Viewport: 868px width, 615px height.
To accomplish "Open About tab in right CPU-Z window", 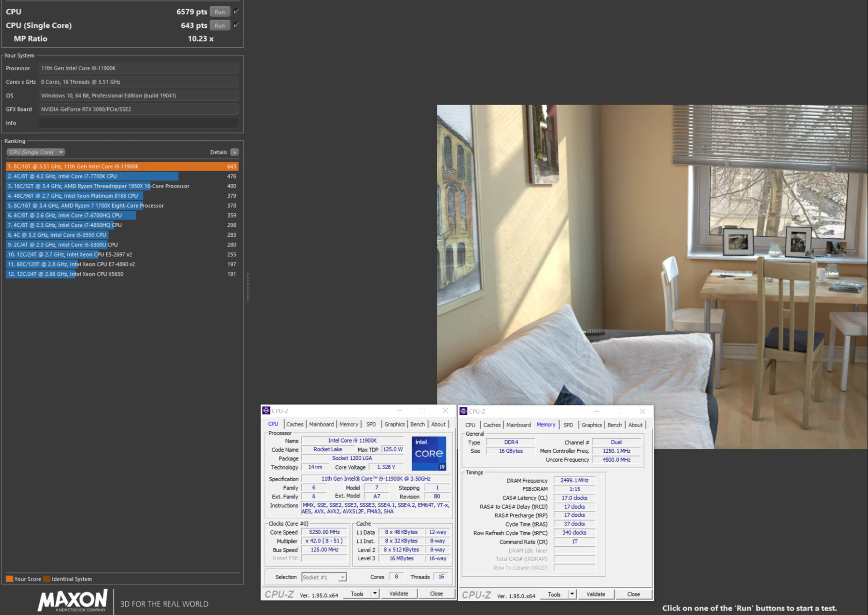I will pyautogui.click(x=635, y=425).
